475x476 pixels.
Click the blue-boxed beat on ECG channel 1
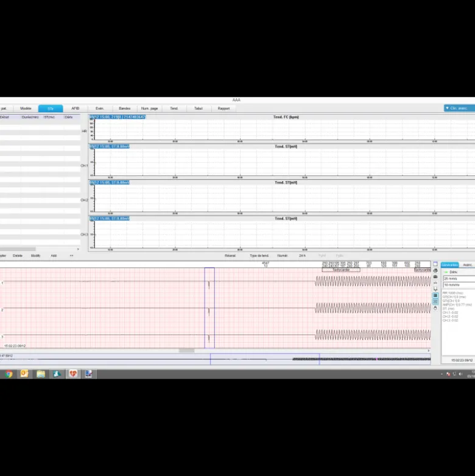(x=209, y=285)
